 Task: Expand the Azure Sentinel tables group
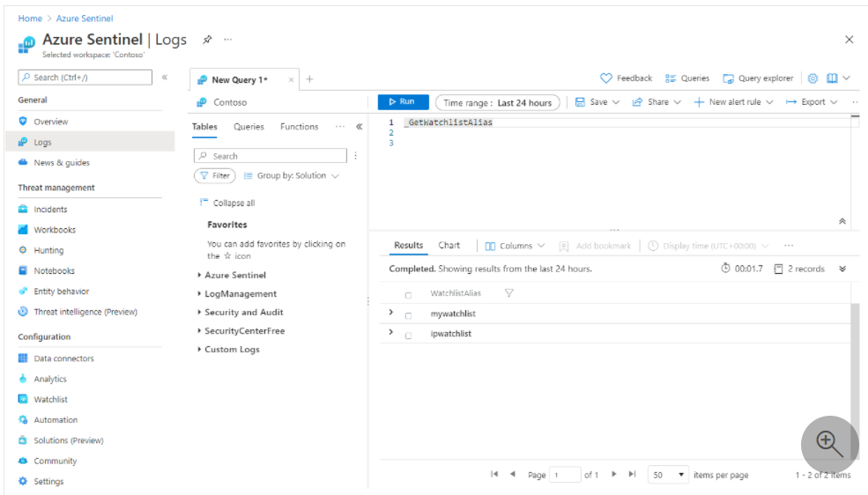pos(199,275)
